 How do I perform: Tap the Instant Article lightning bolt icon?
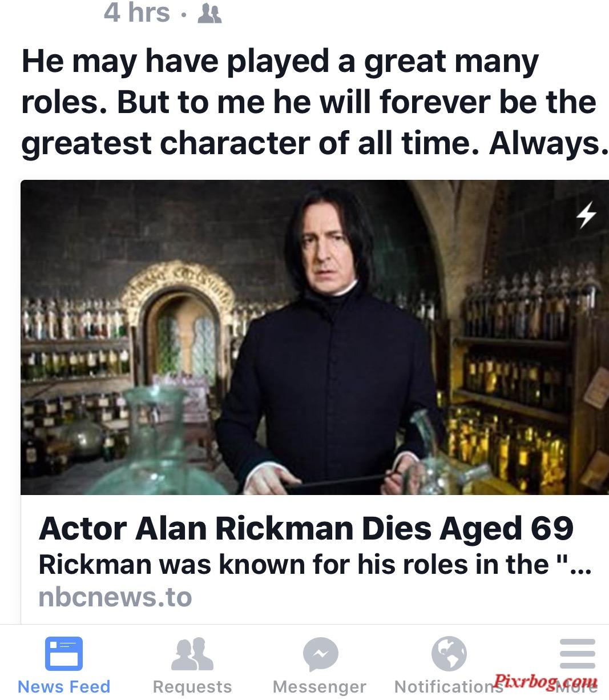(x=586, y=215)
